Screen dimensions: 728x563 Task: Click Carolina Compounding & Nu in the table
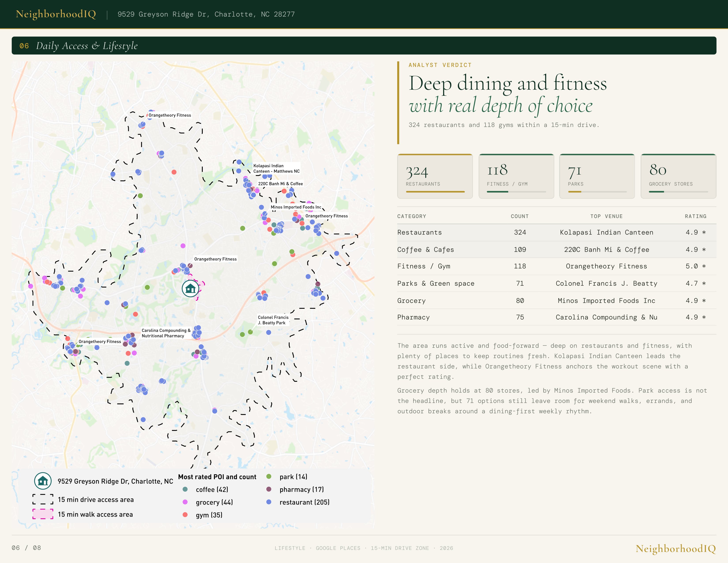(606, 317)
